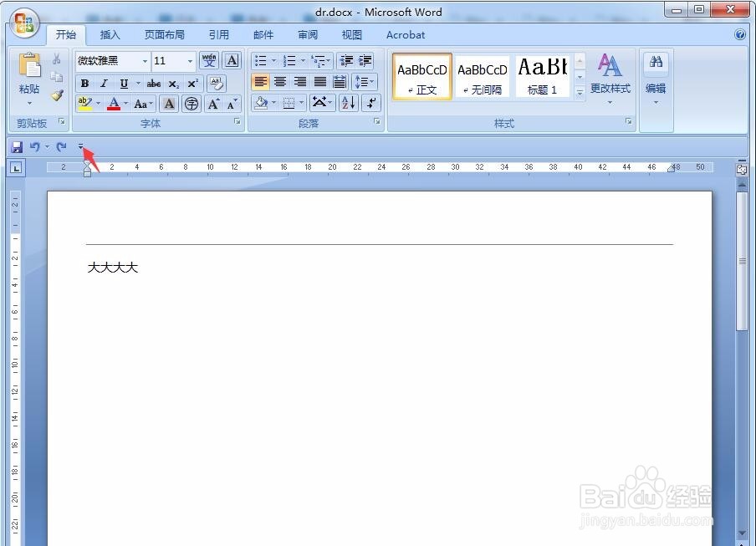This screenshot has height=546, width=756.
Task: Cut selection with scissors icon
Action: pyautogui.click(x=56, y=59)
